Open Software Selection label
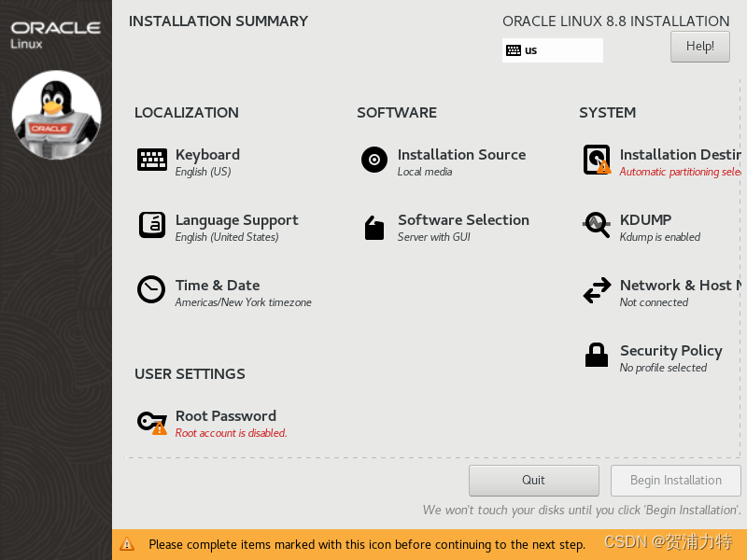This screenshot has height=560, width=747. (x=463, y=220)
